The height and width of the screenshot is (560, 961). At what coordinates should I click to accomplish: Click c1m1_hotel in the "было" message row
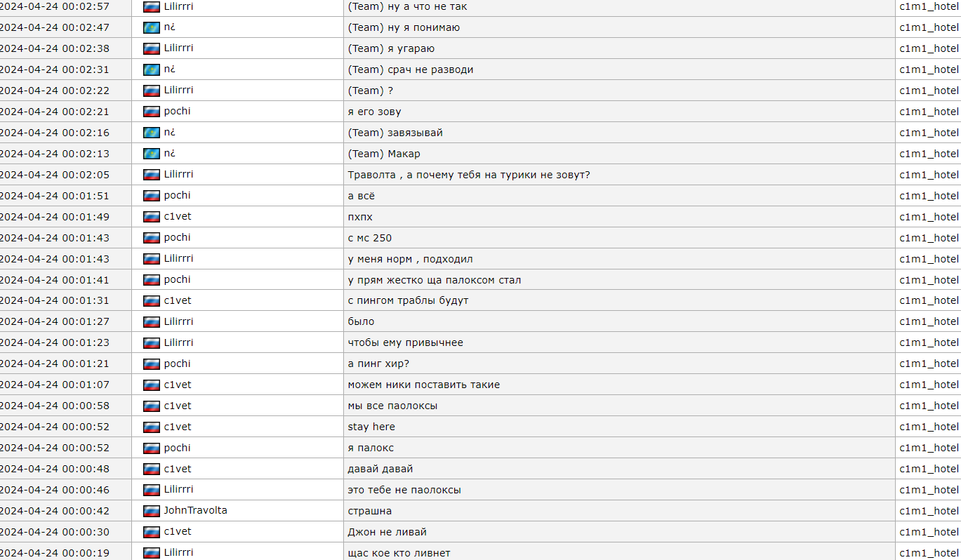pos(929,321)
